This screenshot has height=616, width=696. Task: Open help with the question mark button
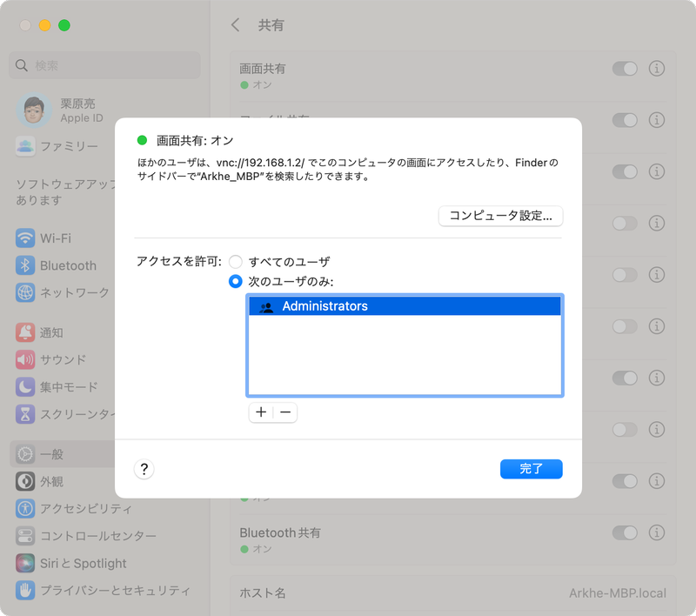[144, 469]
